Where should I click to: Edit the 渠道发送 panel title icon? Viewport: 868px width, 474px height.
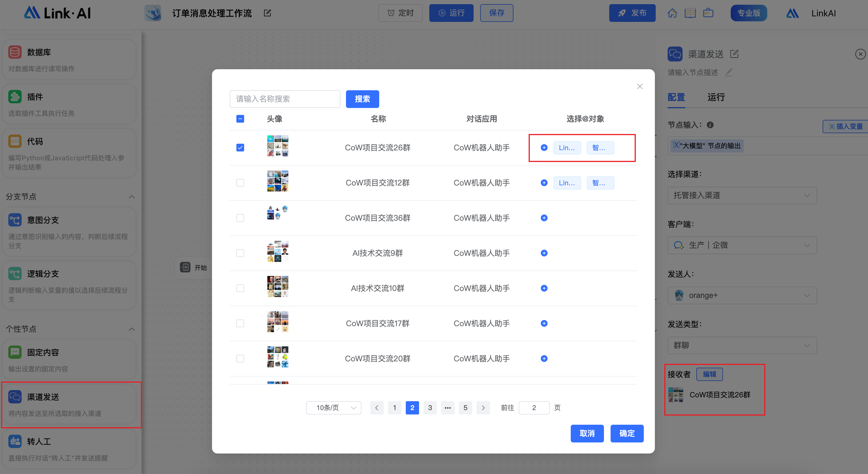pos(734,54)
